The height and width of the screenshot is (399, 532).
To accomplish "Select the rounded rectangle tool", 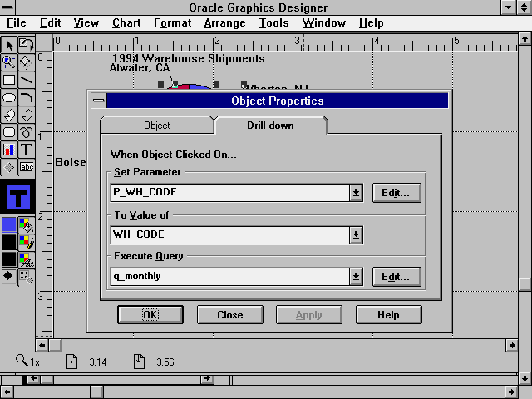I will point(9,132).
